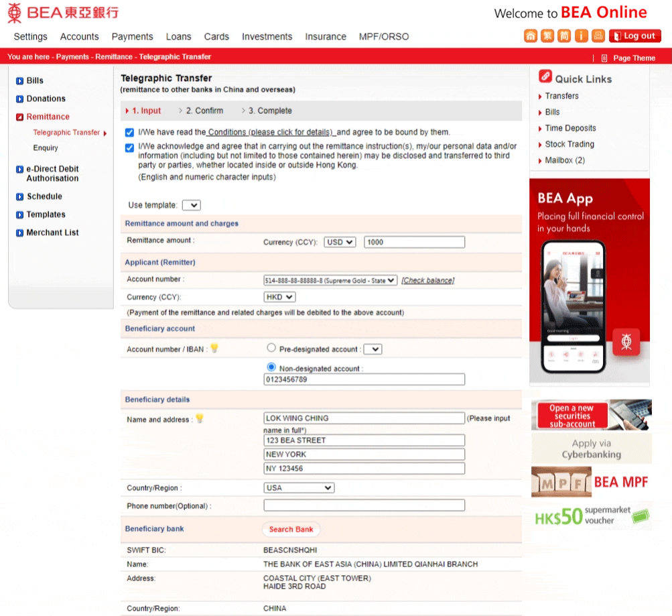Open the 'Open a new securities sub-account' banner
672x616 pixels.
tap(592, 415)
